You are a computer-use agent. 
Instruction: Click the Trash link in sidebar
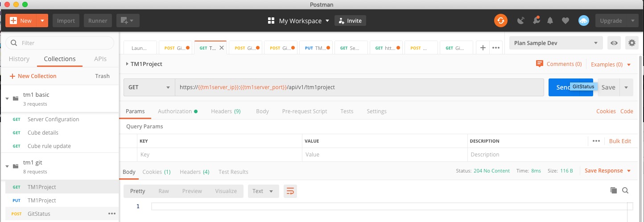102,76
